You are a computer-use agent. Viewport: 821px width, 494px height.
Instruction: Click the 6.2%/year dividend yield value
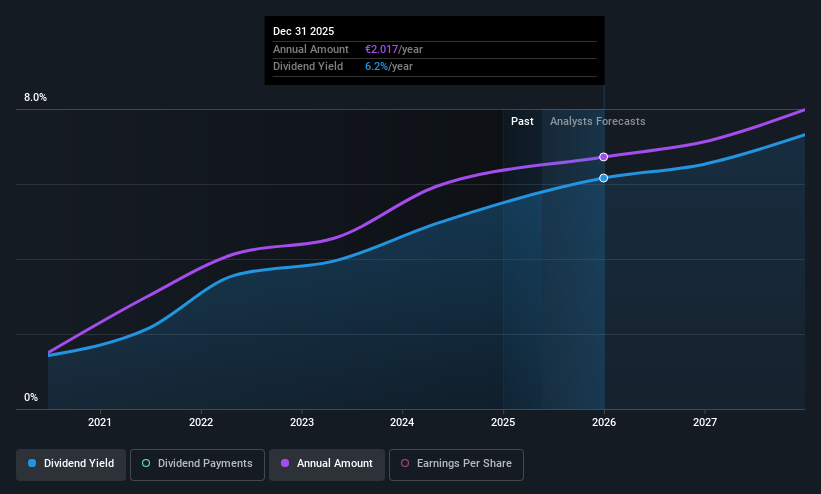tap(389, 67)
